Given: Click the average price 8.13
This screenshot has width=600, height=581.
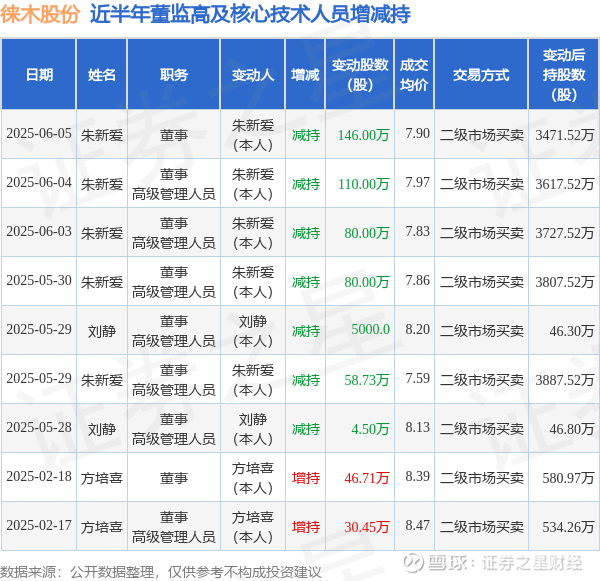Looking at the screenshot, I should (x=417, y=427).
